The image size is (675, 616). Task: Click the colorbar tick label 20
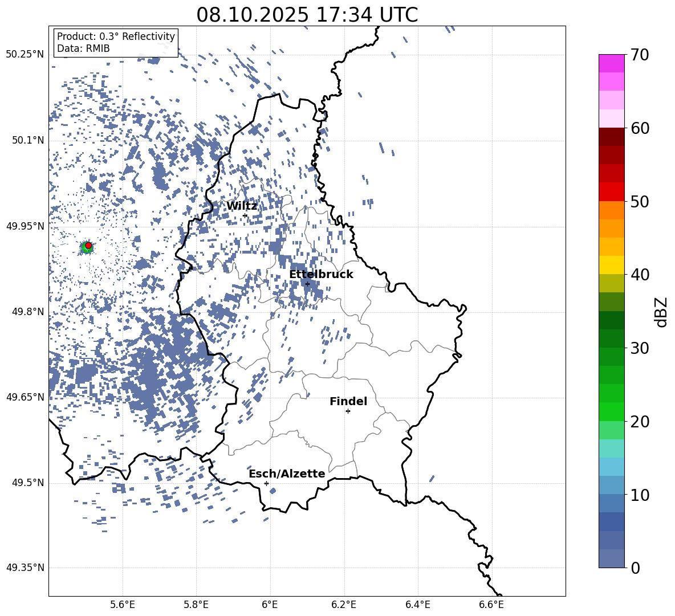[x=640, y=422]
